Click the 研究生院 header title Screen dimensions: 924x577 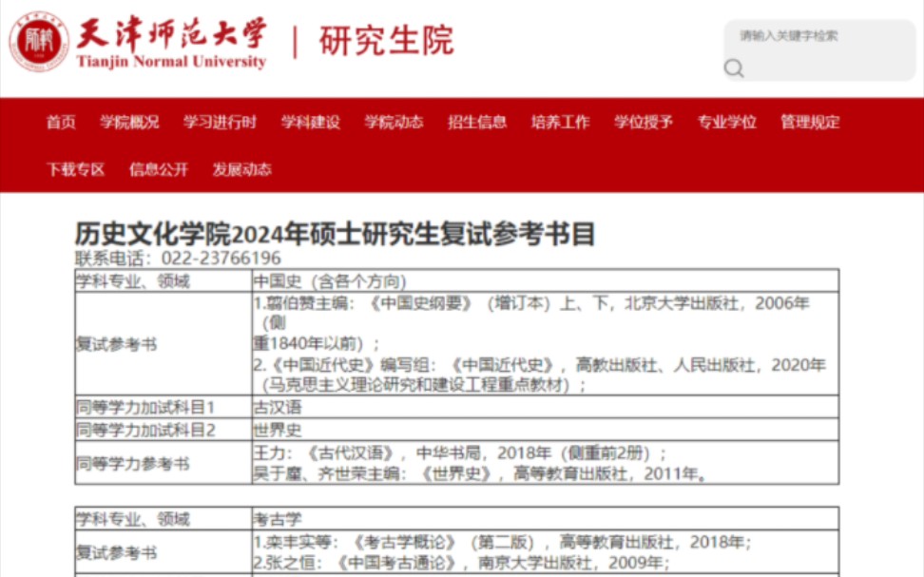coord(387,41)
